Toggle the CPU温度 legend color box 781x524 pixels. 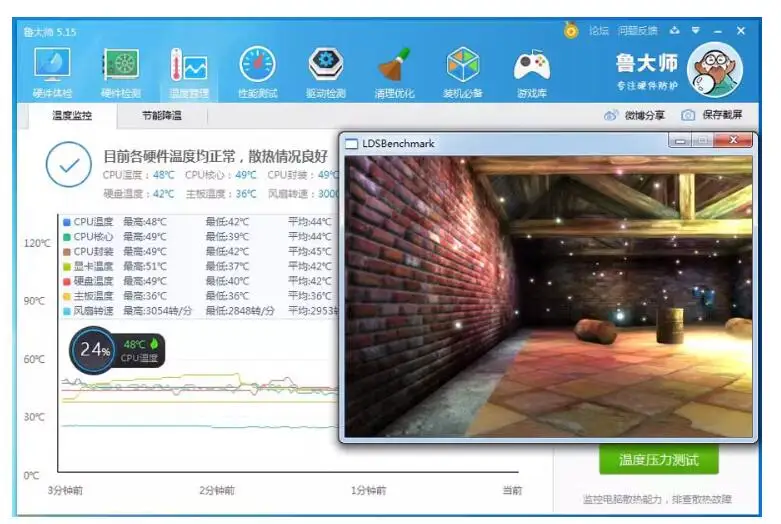tap(67, 222)
